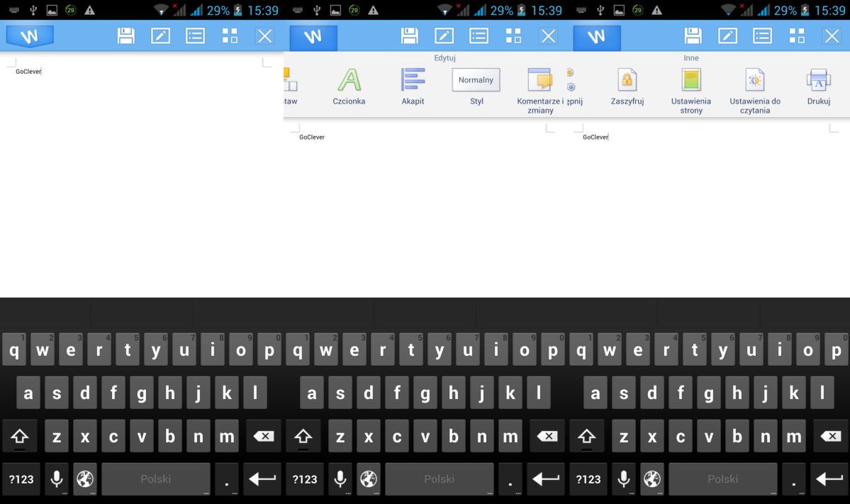Image resolution: width=850 pixels, height=504 pixels.
Task: Tap q key on keyboard below ribbonless screen
Action: pos(14,350)
